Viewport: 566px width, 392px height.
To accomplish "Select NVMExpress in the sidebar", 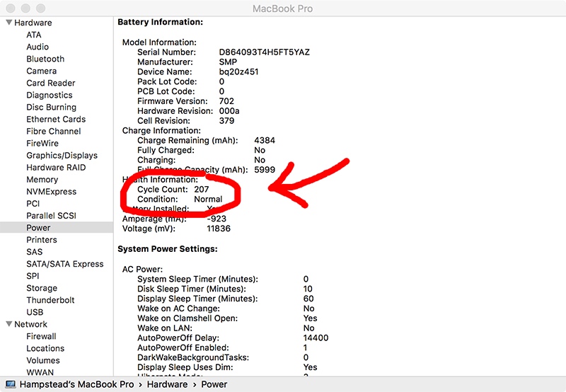I will point(51,192).
